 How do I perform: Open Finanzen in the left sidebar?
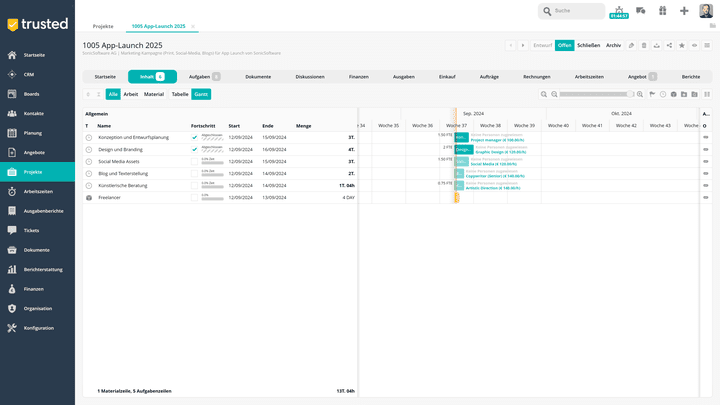(x=37, y=289)
